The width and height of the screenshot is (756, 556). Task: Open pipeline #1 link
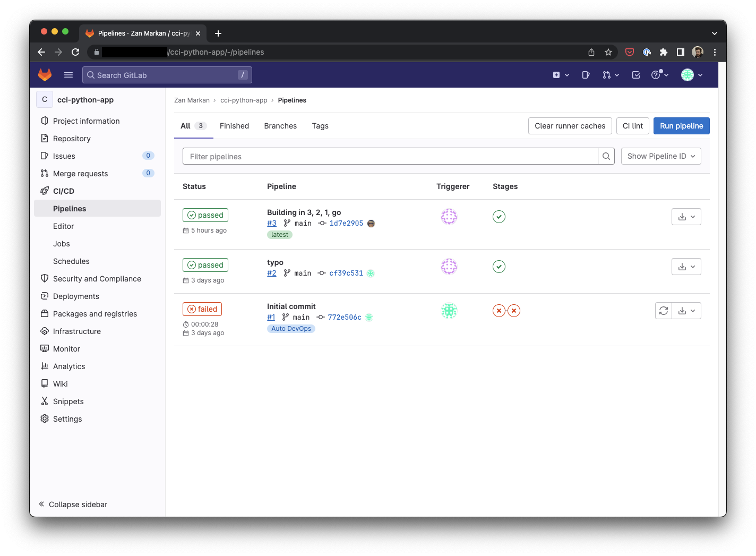coord(271,317)
